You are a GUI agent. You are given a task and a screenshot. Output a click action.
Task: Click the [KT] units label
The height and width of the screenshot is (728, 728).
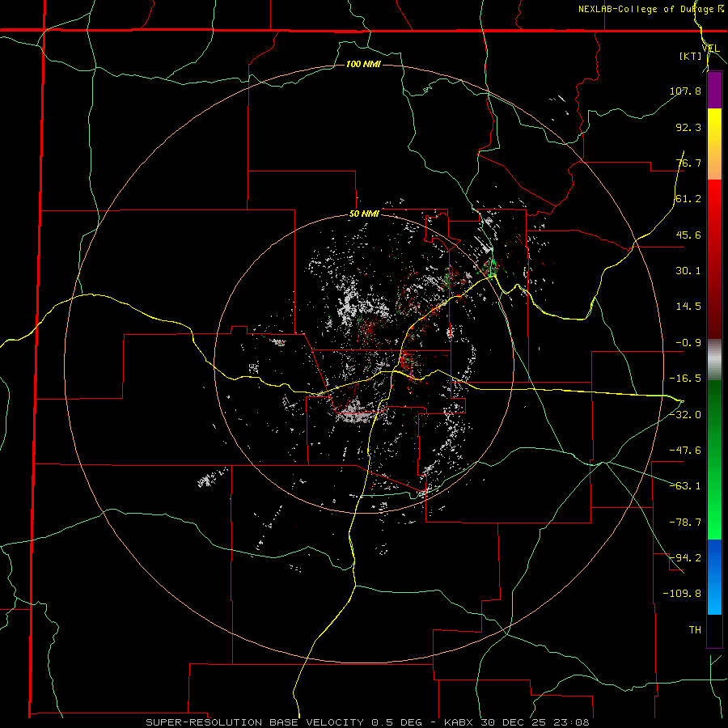tap(691, 56)
